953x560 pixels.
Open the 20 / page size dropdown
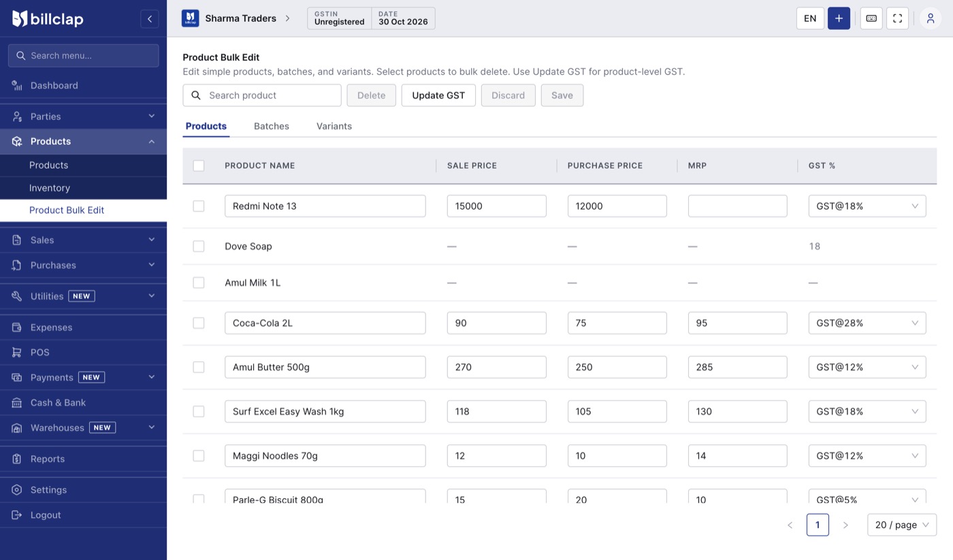(x=902, y=525)
